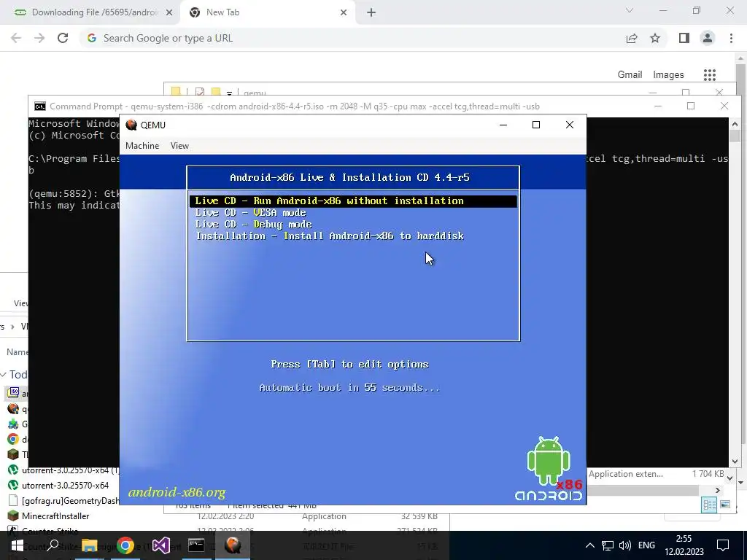Open taskbar search
Image resolution: width=747 pixels, height=560 pixels.
(53, 545)
